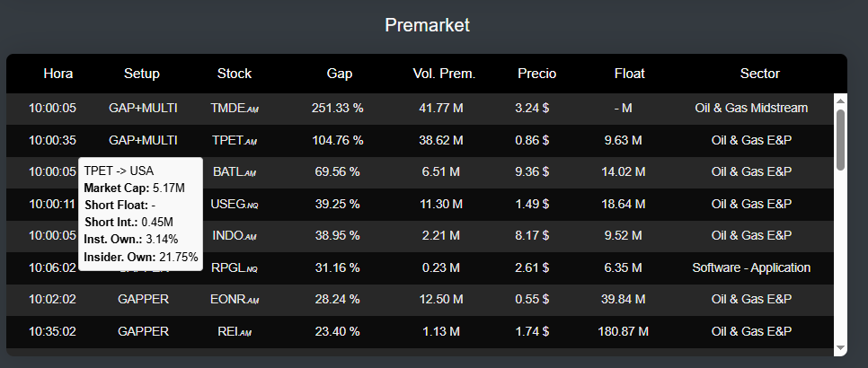Image resolution: width=868 pixels, height=368 pixels.
Task: Click the 10:02:02 time cell
Action: 53,300
